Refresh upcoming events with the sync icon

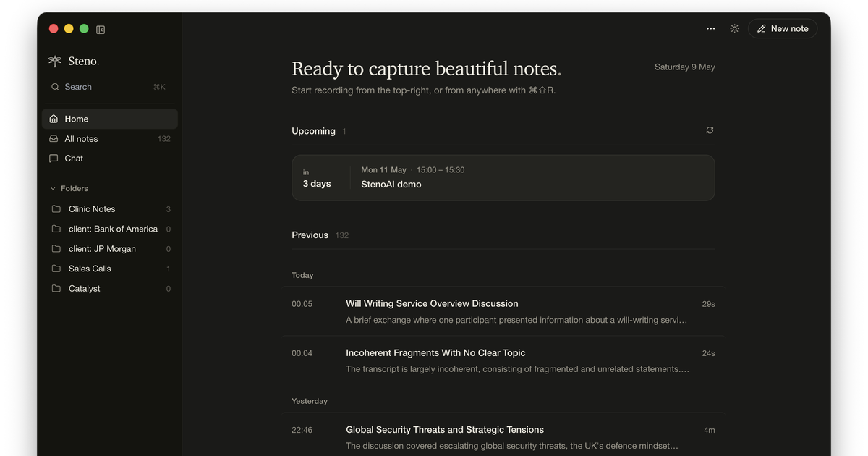[710, 130]
